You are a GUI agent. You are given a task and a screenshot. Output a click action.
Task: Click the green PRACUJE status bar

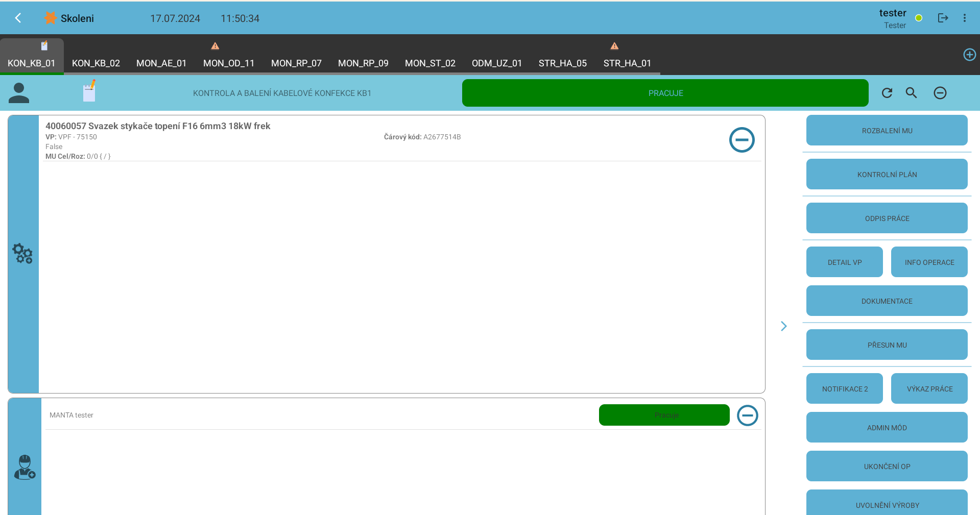665,93
